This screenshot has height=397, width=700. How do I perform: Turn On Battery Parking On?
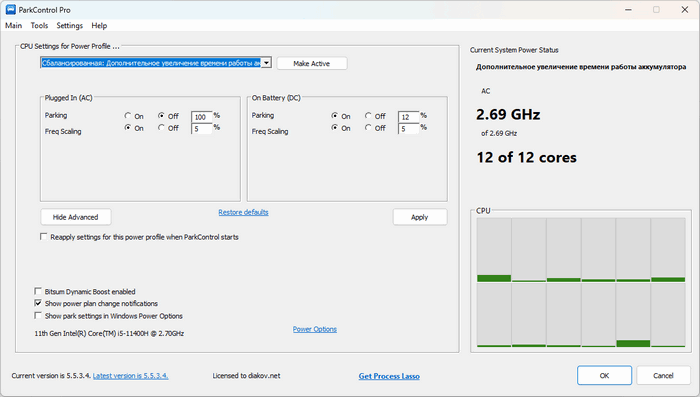click(x=335, y=116)
